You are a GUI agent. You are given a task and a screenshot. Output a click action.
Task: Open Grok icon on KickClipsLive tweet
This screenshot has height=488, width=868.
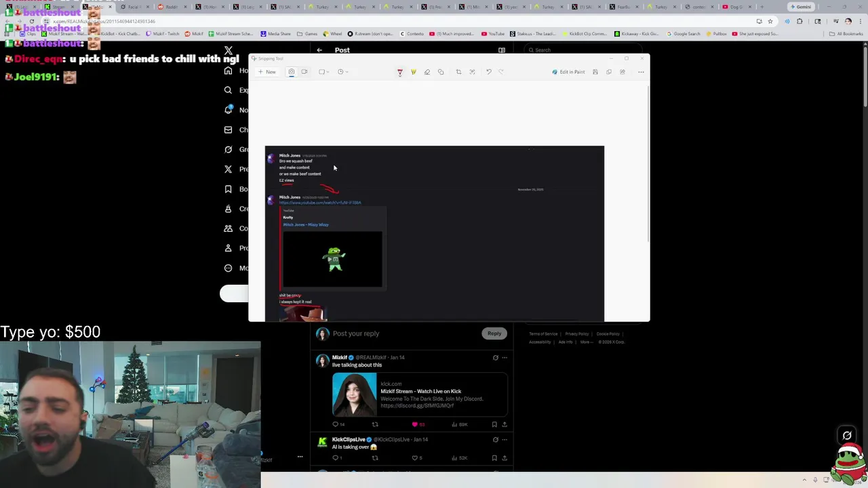click(x=495, y=439)
